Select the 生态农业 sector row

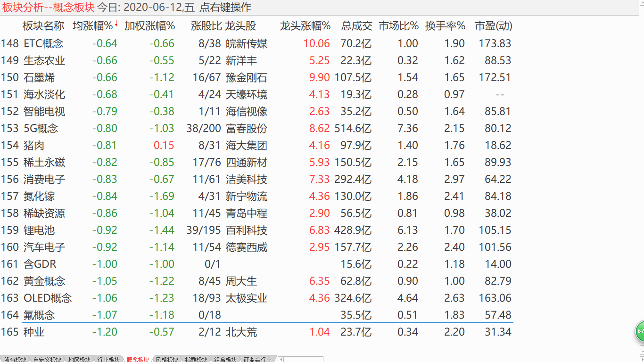(256, 60)
